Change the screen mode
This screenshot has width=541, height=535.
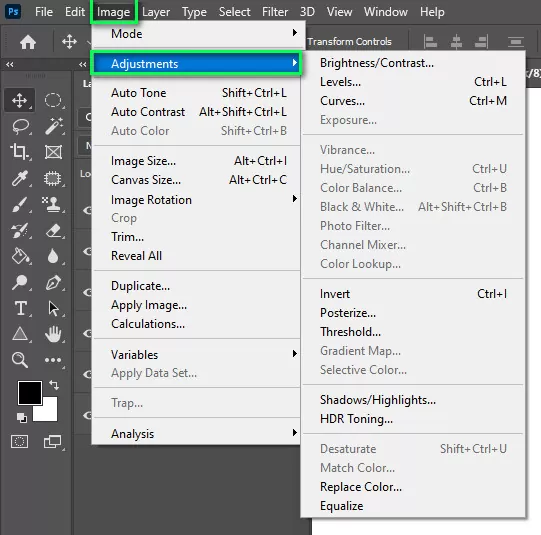tap(52, 442)
